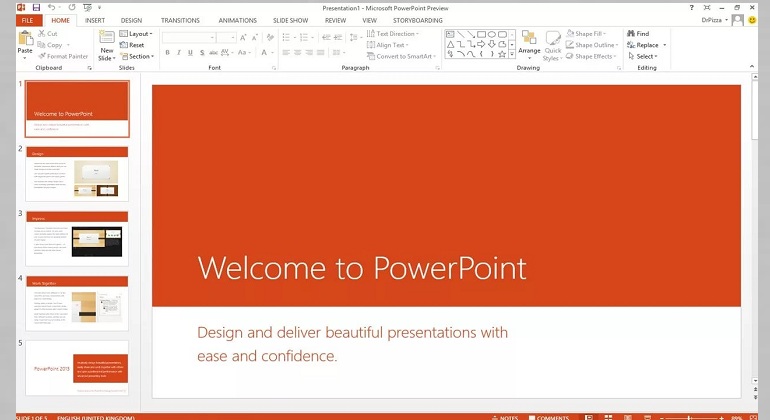Undo the last action
Image resolution: width=770 pixels, height=420 pixels.
click(52, 7)
